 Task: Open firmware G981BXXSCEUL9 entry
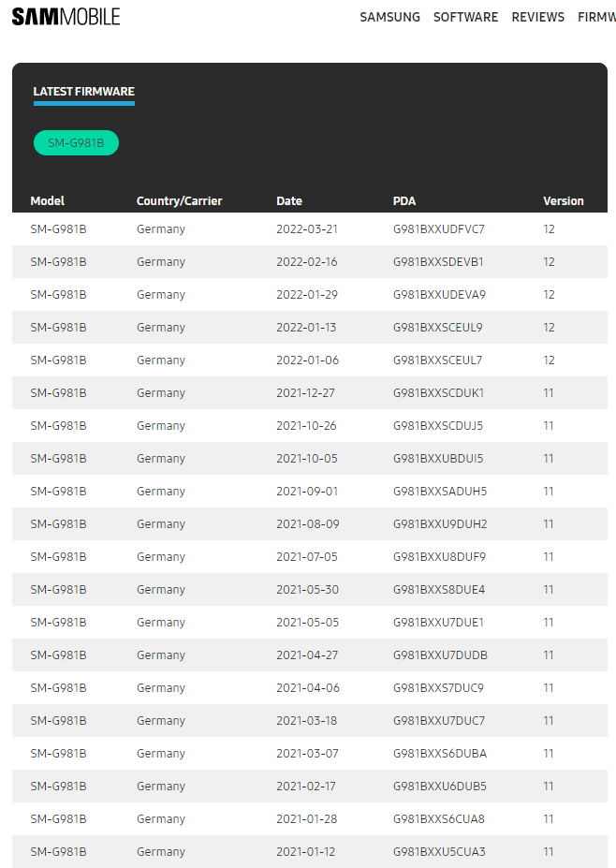click(x=310, y=327)
